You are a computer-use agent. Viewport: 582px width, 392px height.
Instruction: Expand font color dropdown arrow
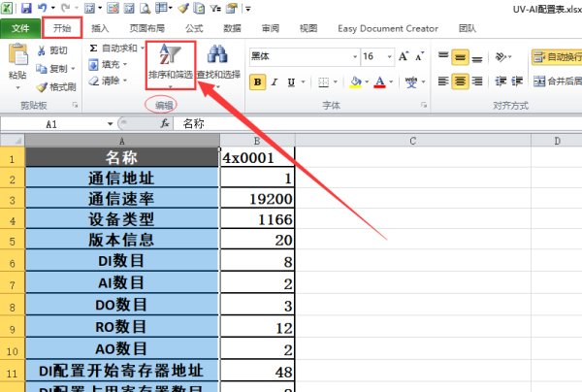[391, 82]
